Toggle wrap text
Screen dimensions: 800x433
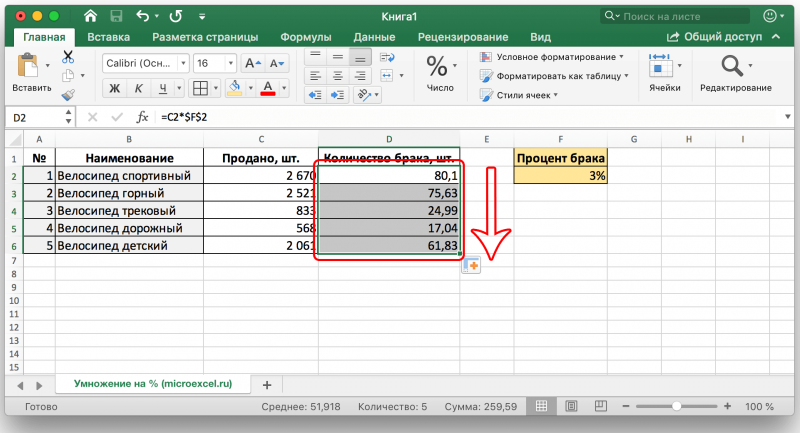point(387,57)
